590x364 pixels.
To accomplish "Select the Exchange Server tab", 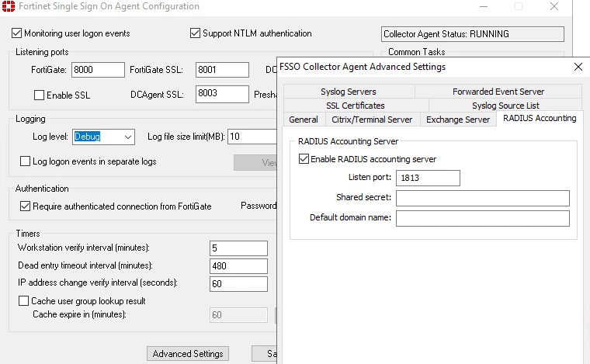I will [x=458, y=120].
